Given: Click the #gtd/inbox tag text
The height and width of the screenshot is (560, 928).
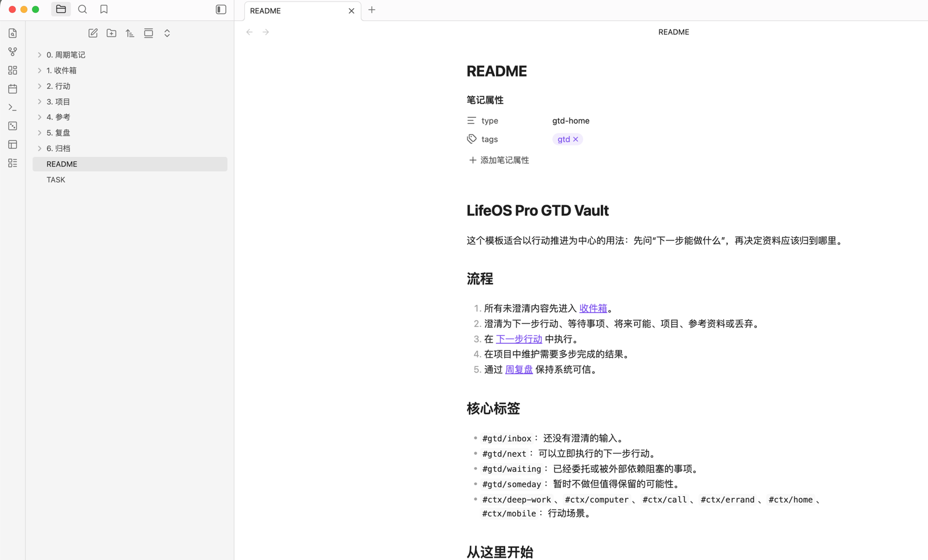Looking at the screenshot, I should click(506, 438).
